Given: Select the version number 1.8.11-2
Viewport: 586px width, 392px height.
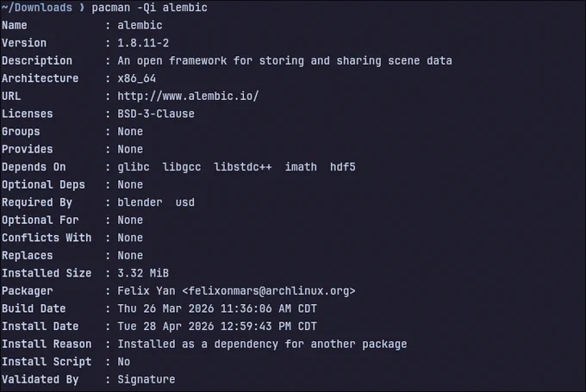Looking at the screenshot, I should point(143,43).
